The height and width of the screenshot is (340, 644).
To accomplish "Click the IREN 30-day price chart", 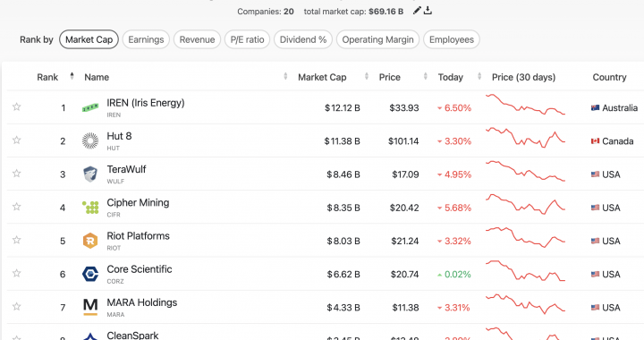I will click(525, 105).
